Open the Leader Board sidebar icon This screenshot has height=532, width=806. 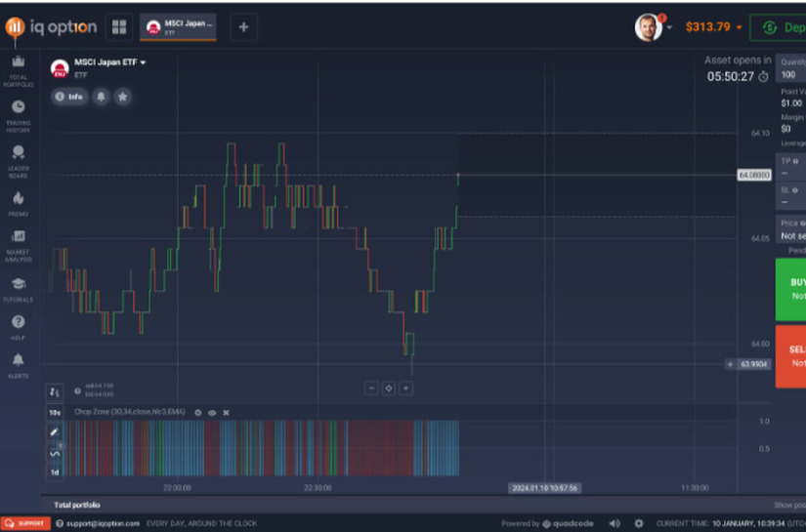[x=18, y=162]
